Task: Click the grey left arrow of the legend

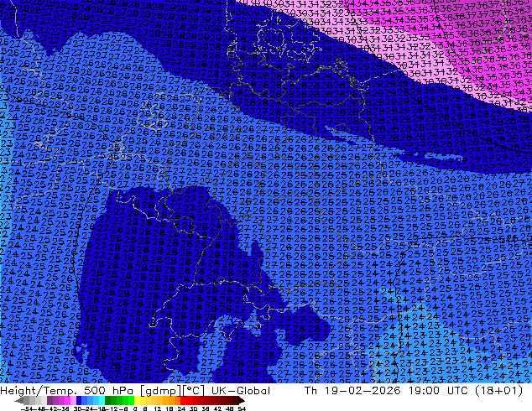Action: pyautogui.click(x=19, y=401)
